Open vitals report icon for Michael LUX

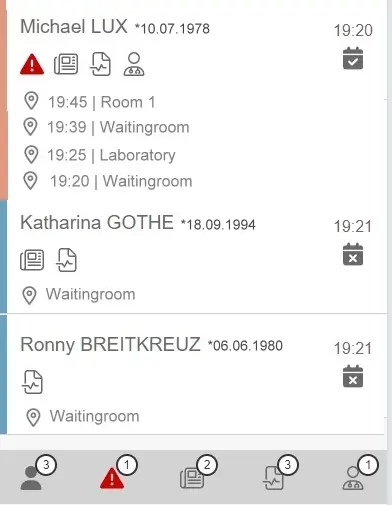pyautogui.click(x=100, y=64)
